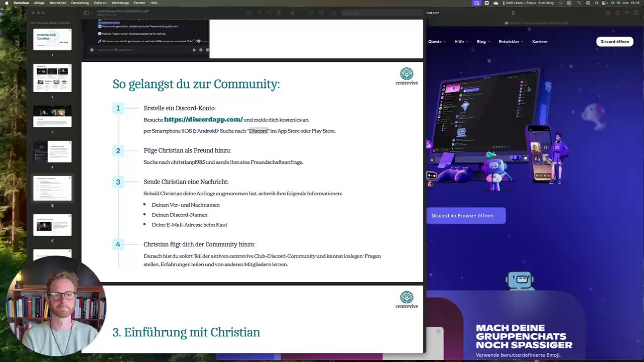Open the Ablage menu
Image resolution: width=644 pixels, height=362 pixels.
click(39, 3)
